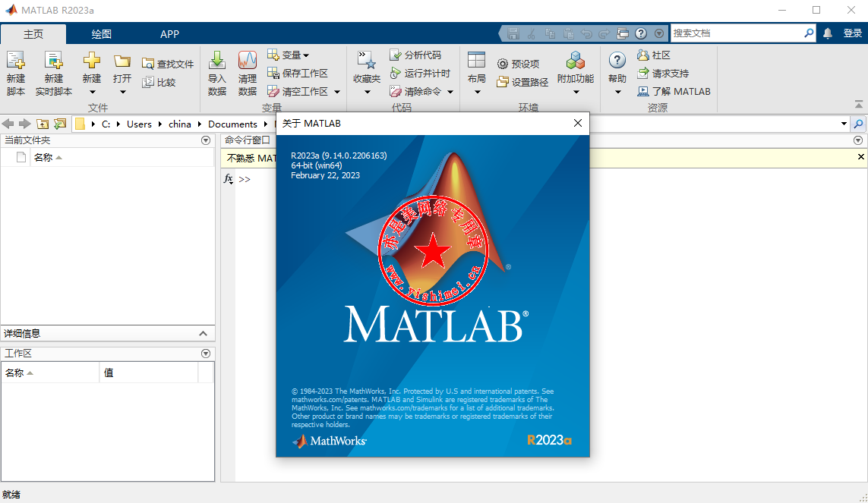This screenshot has width=868, height=503.
Task: Click the cut scissors icon in quick access toolbar
Action: [532, 33]
